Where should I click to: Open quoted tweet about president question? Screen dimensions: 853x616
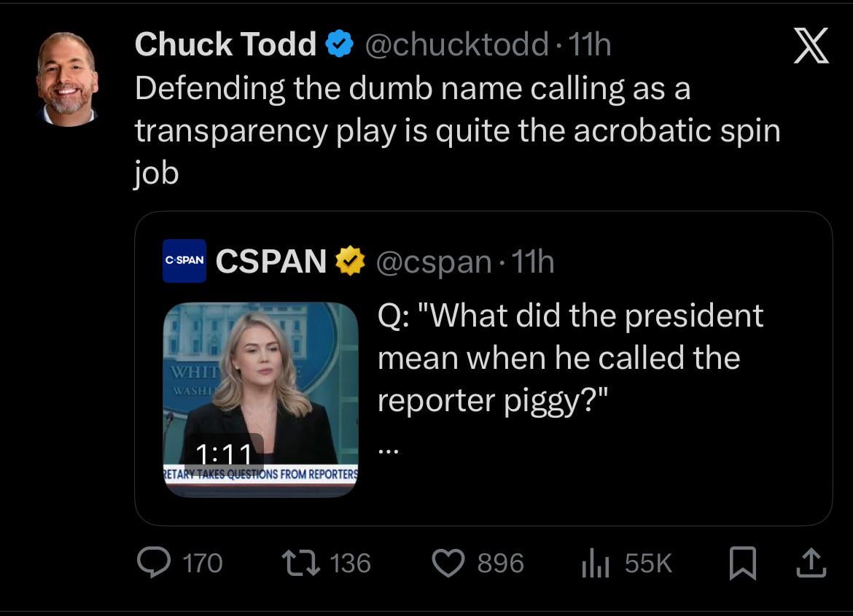(x=570, y=357)
